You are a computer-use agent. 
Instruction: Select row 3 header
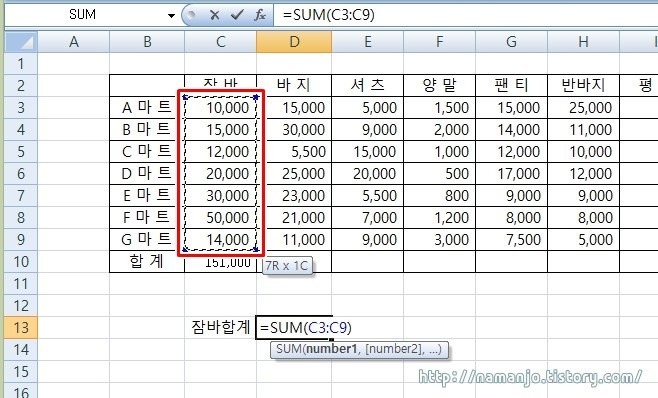click(21, 107)
